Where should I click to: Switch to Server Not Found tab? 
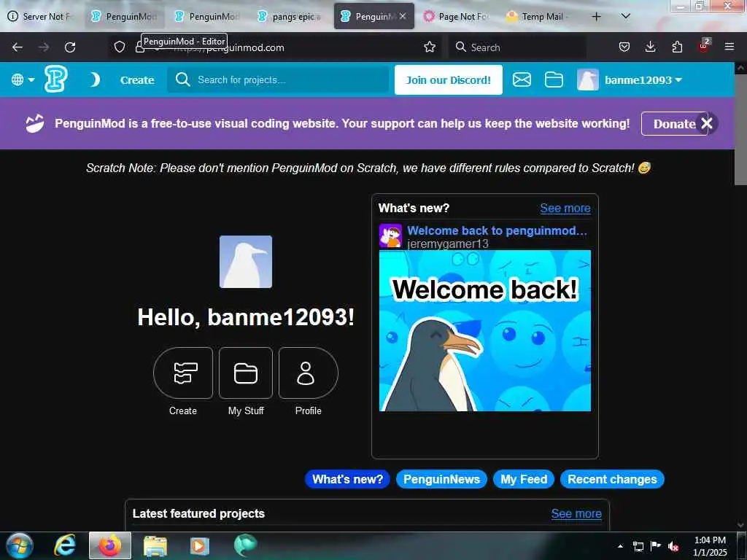(42, 16)
